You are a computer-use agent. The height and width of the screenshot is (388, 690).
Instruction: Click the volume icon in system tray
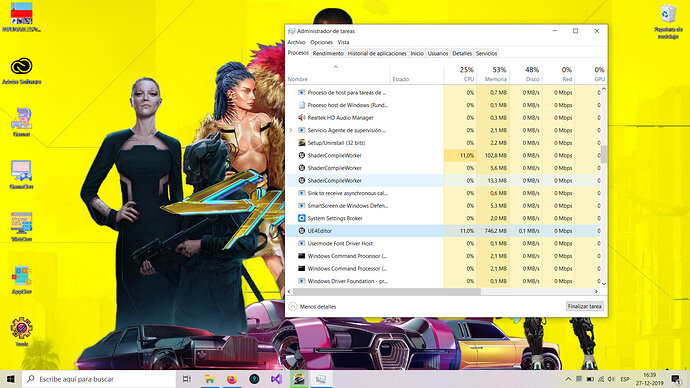(611, 379)
